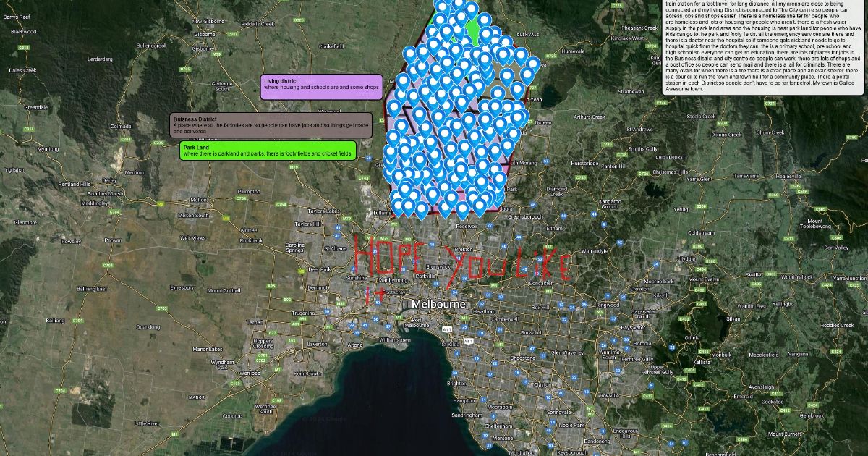
Task: Click the Dales Creek place label
Action: 22,70
